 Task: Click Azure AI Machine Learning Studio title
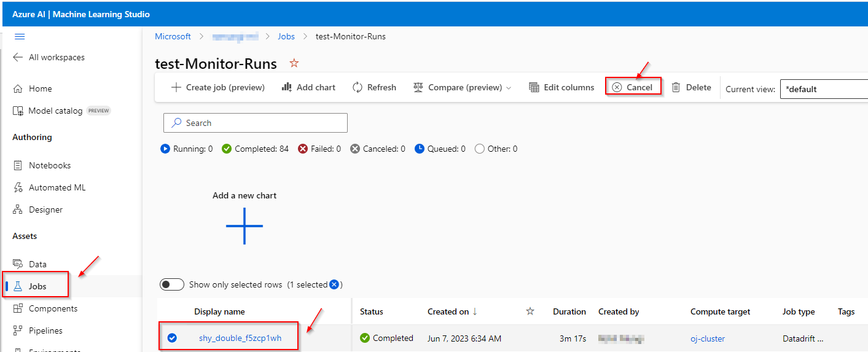click(x=81, y=14)
